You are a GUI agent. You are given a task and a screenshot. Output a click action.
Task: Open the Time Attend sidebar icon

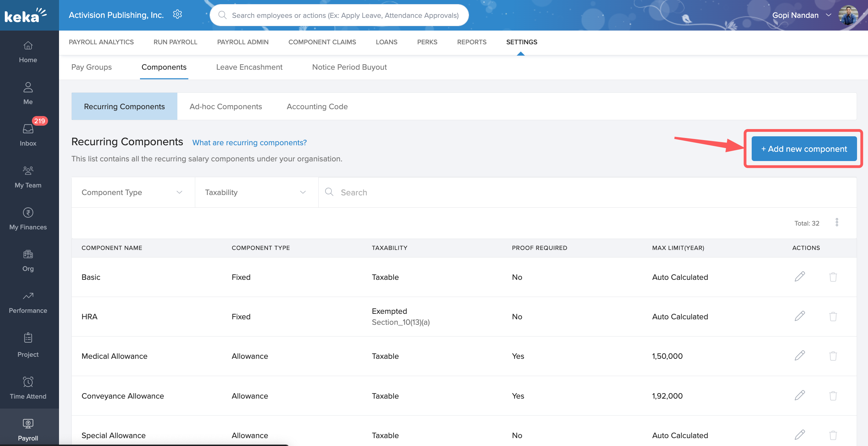point(28,388)
